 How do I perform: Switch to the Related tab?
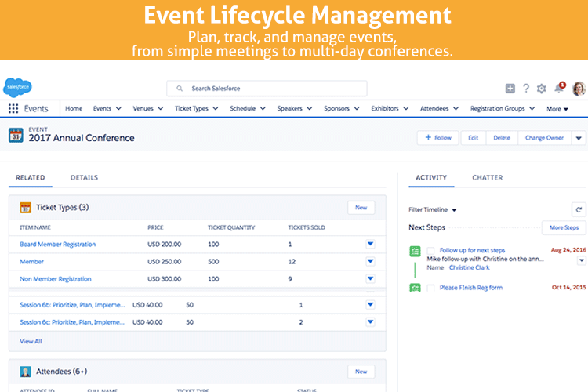click(31, 178)
